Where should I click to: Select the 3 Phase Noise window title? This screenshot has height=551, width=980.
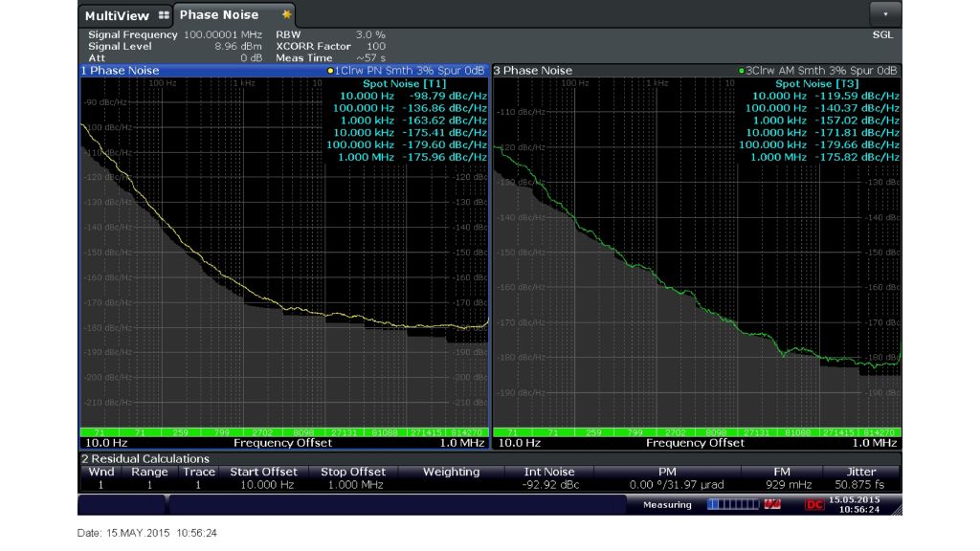pyautogui.click(x=532, y=71)
